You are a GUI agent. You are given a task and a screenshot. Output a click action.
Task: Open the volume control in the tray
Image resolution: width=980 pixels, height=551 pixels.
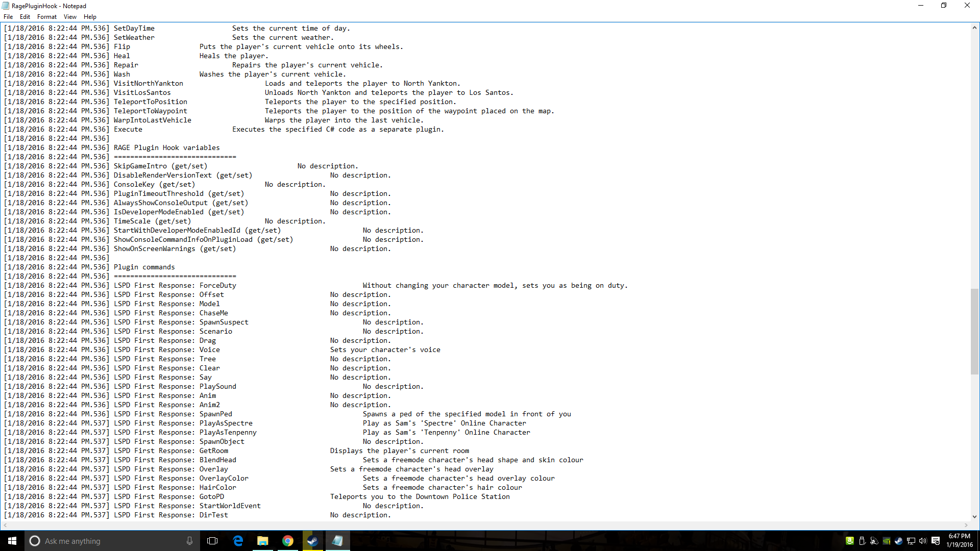[923, 541]
